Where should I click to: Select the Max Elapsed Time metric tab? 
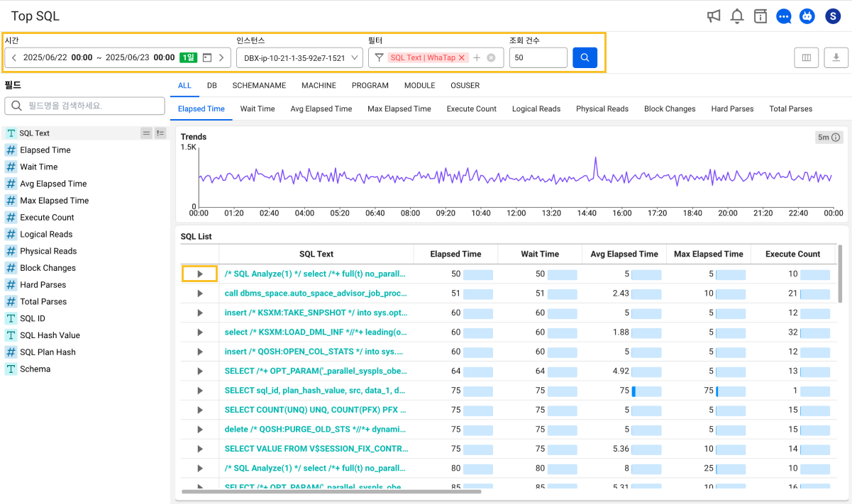(x=399, y=108)
